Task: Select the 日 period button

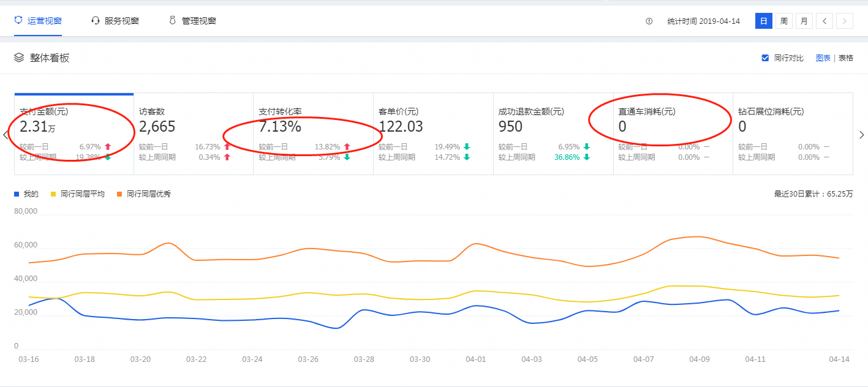Action: [x=763, y=21]
